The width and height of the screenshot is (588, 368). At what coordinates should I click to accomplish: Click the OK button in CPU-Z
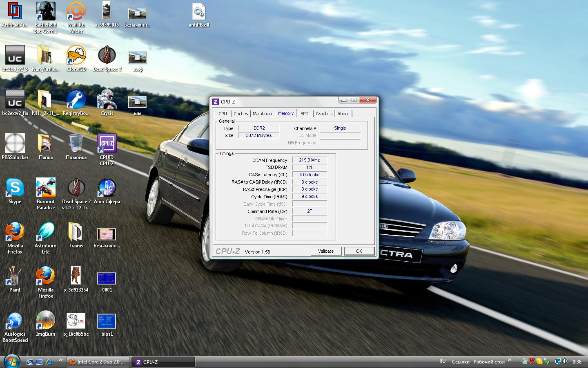click(359, 251)
